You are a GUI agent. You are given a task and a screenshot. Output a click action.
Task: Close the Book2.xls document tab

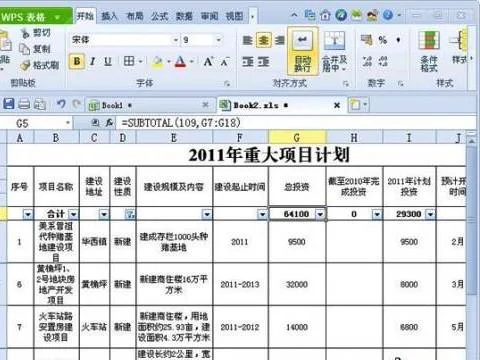pyautogui.click(x=337, y=105)
